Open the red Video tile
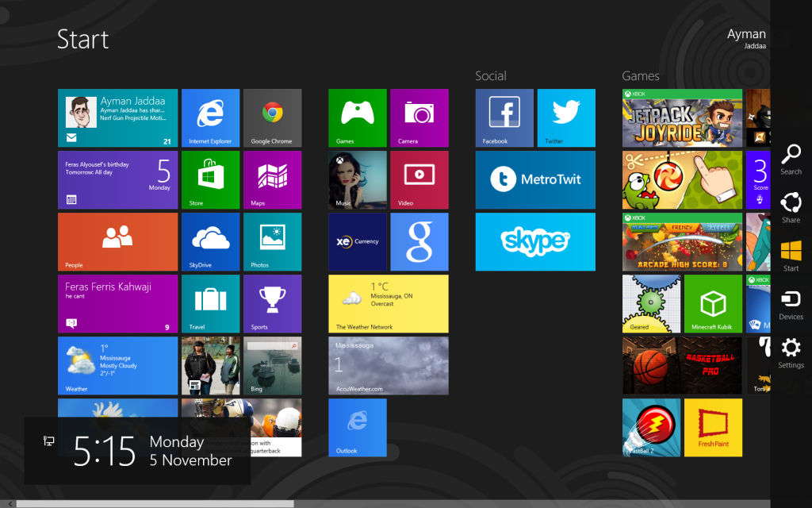This screenshot has width=812, height=508. tap(419, 180)
